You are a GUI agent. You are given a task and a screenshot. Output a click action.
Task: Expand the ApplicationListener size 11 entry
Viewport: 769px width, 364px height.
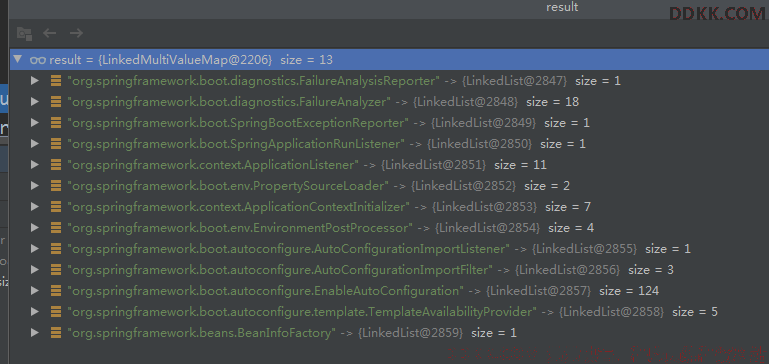[34, 165]
